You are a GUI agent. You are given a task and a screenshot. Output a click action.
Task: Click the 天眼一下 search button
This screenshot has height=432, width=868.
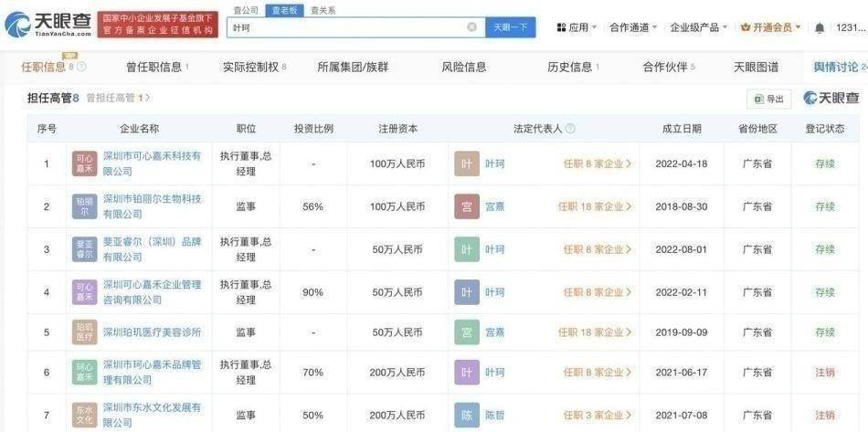[511, 27]
